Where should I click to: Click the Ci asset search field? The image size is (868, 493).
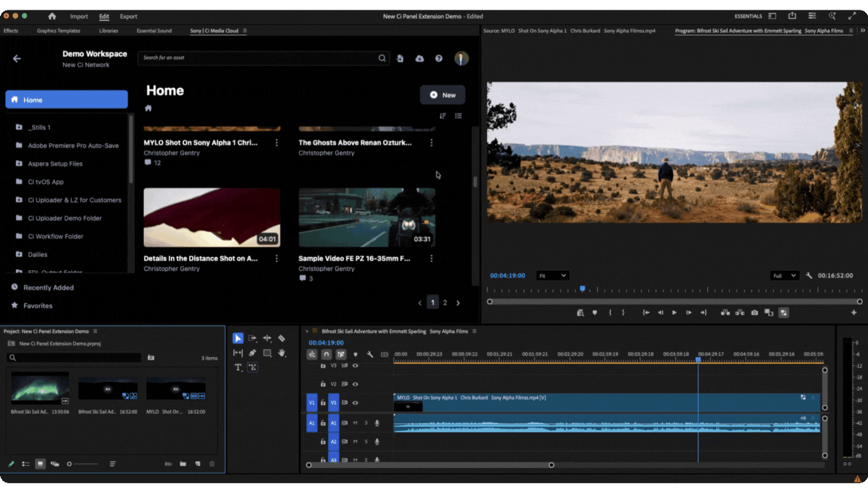point(263,58)
